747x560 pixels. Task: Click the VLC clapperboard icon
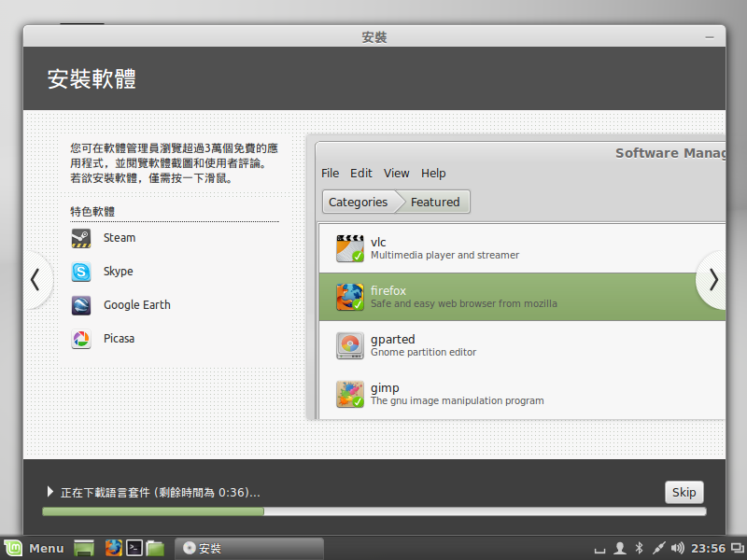[350, 248]
